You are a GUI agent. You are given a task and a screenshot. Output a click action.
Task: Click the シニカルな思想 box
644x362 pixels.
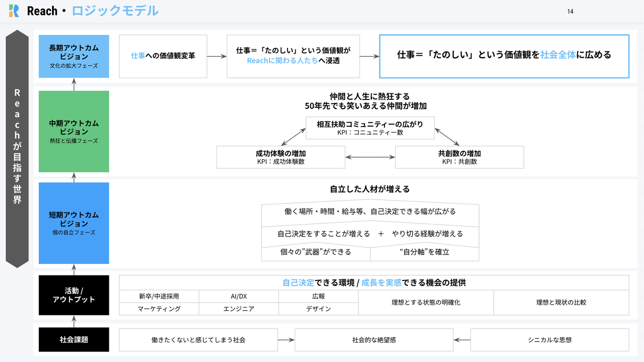click(550, 340)
